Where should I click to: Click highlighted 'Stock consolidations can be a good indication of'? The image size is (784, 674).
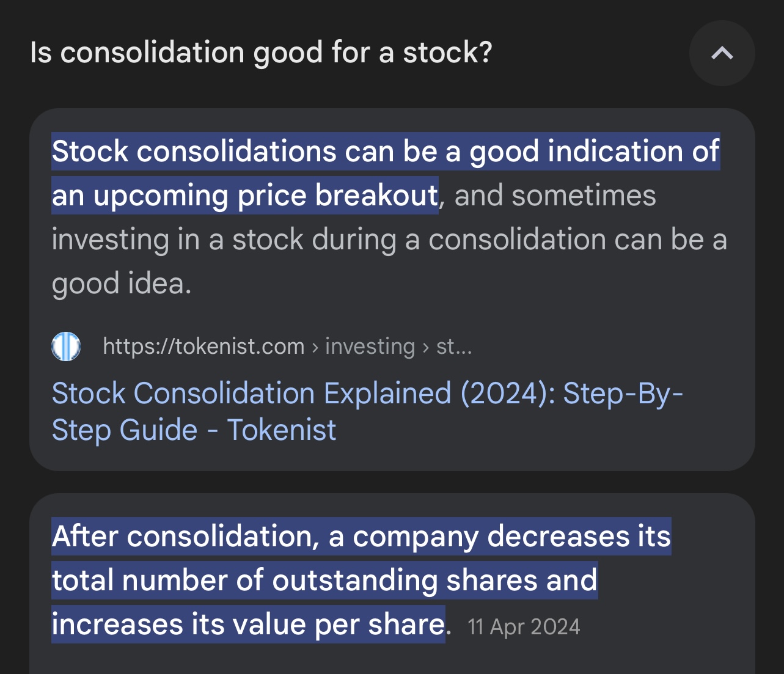(386, 152)
